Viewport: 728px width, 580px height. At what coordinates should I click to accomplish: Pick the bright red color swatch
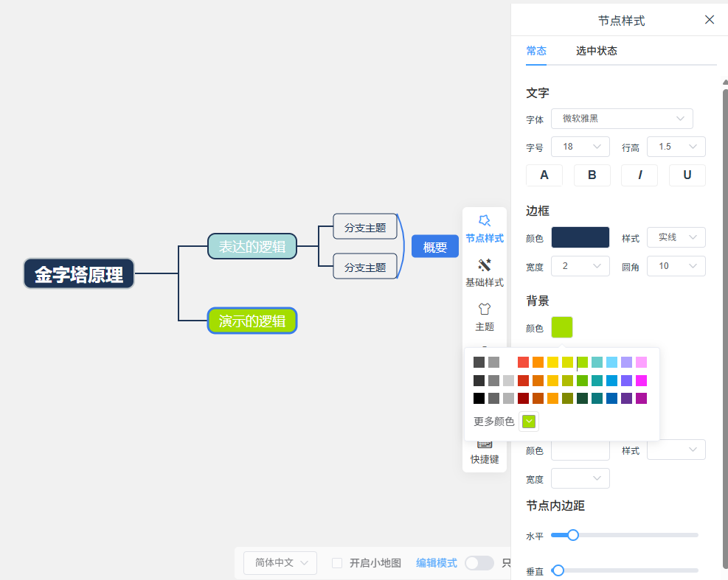coord(523,363)
